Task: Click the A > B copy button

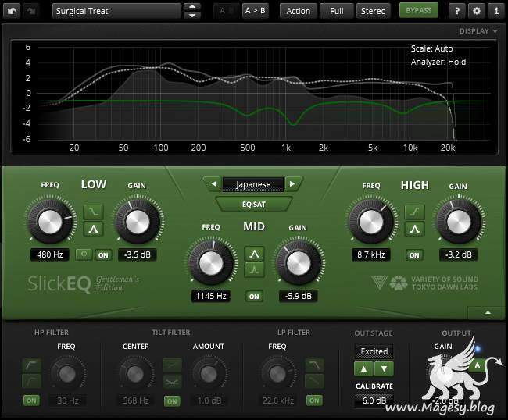Action: click(256, 11)
